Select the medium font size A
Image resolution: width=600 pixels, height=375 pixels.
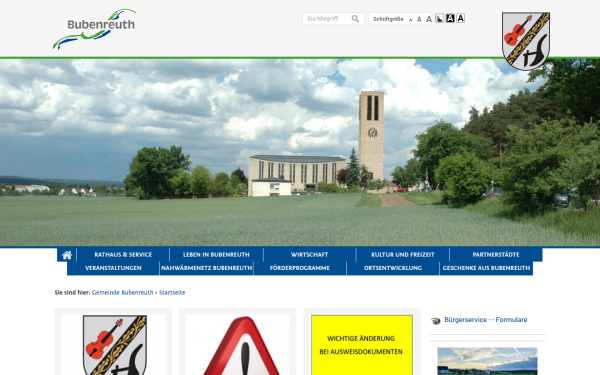[x=419, y=19]
